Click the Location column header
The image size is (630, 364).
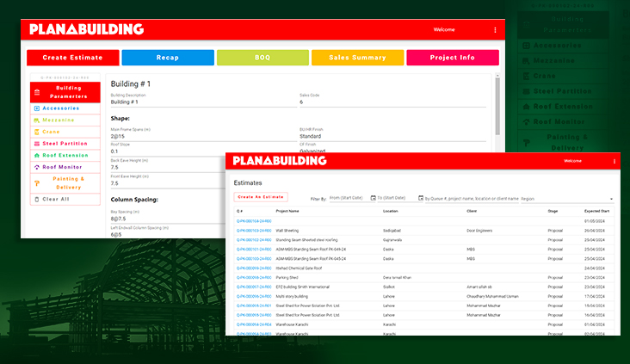click(390, 212)
